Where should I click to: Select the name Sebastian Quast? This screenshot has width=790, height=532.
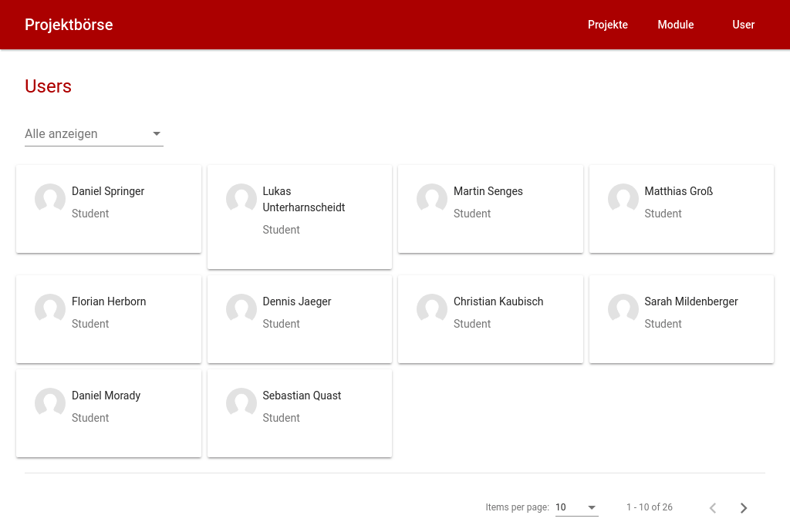point(302,396)
